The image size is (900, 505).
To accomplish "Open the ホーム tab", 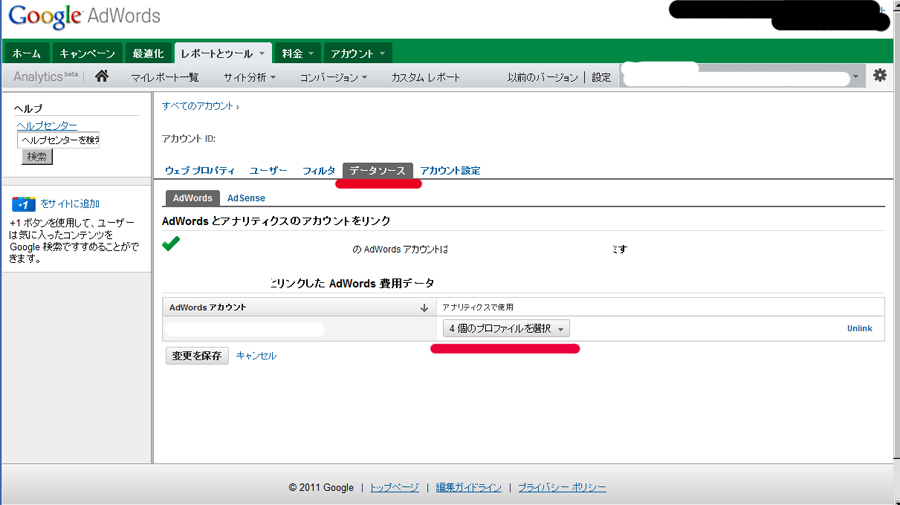I will tap(26, 53).
